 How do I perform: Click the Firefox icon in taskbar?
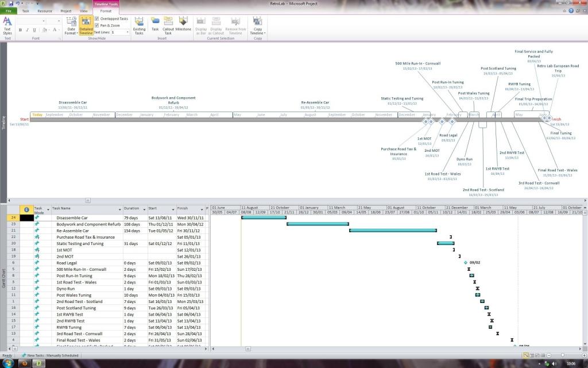click(x=25, y=363)
